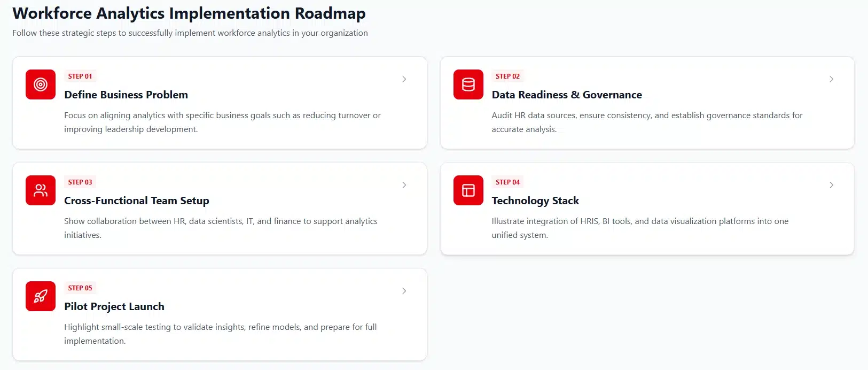Expand the Technology Stack card chevron
This screenshot has height=370, width=868.
[832, 185]
